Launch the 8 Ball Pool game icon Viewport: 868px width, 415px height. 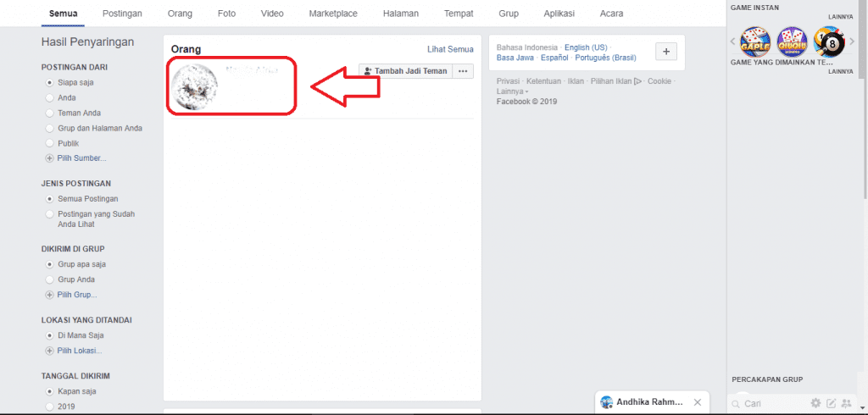pyautogui.click(x=829, y=42)
